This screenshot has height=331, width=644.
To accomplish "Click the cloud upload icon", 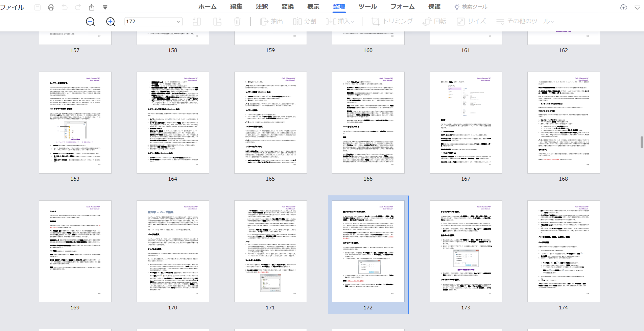I will [x=624, y=7].
